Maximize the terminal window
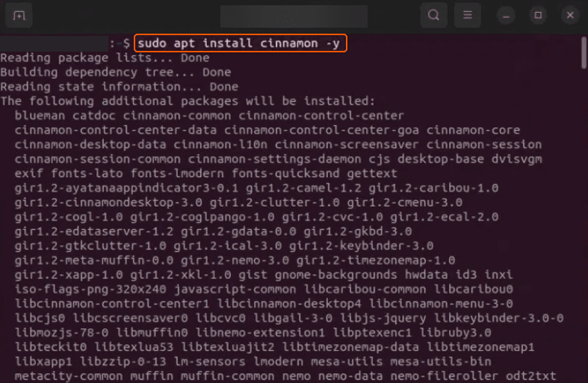Screen dimensions: 588x383 538,16
